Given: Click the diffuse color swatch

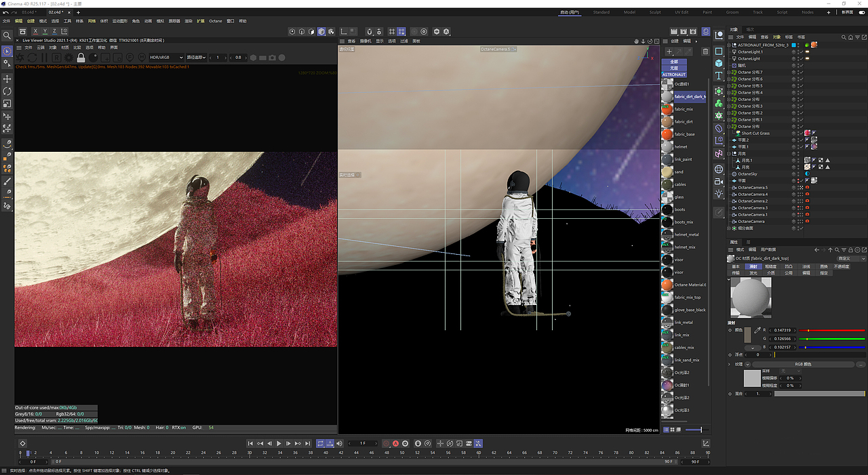Looking at the screenshot, I should pos(747,335).
